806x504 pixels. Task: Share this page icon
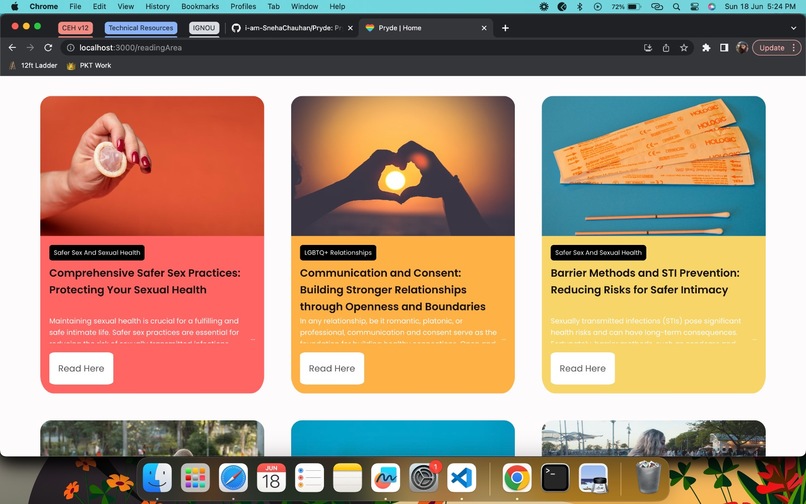point(666,48)
